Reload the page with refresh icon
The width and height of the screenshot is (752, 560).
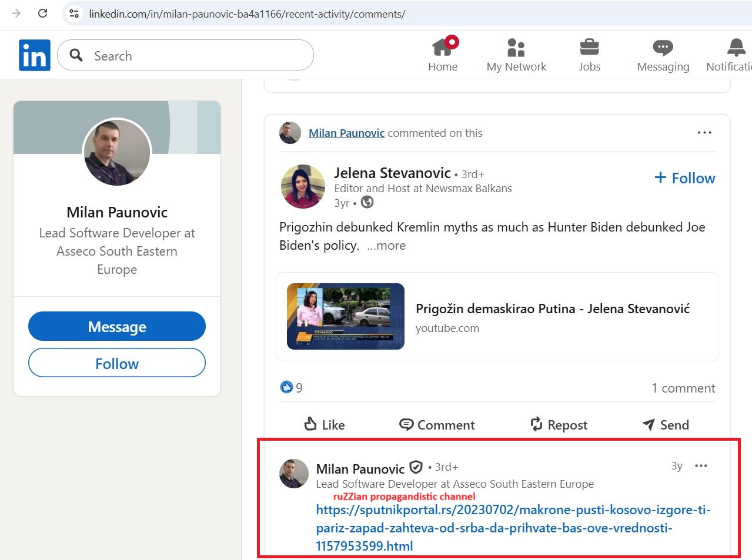pyautogui.click(x=42, y=14)
